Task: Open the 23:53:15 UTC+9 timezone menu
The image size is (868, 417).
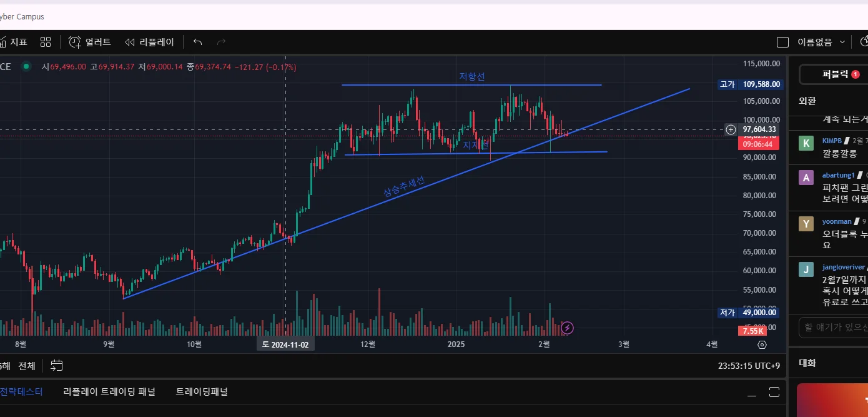Action: [749, 366]
